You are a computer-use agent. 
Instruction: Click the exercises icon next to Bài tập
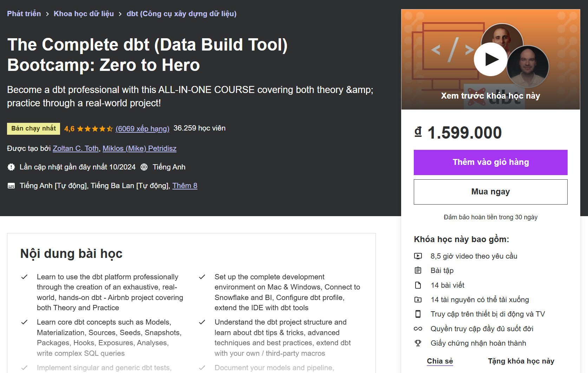[x=418, y=270]
